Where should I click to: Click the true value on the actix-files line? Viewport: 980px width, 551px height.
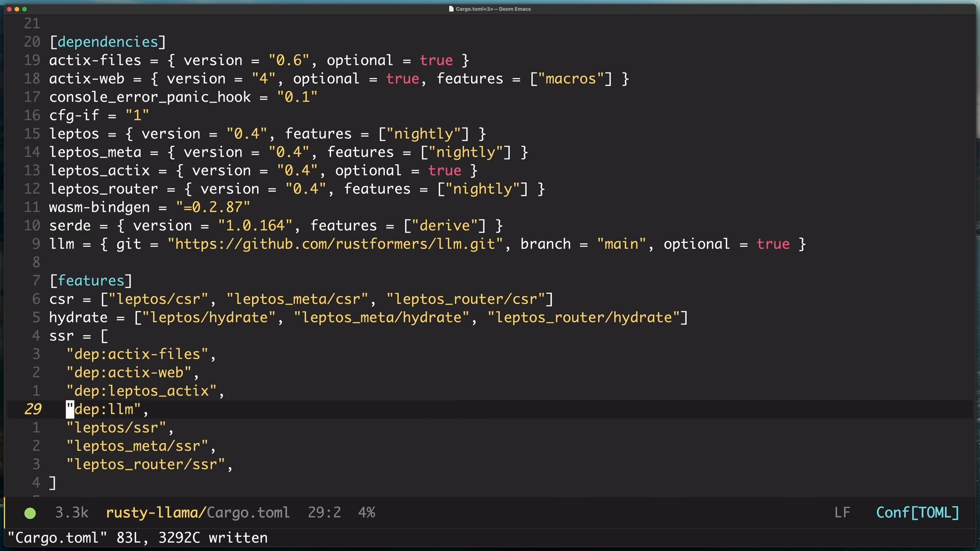tap(436, 60)
